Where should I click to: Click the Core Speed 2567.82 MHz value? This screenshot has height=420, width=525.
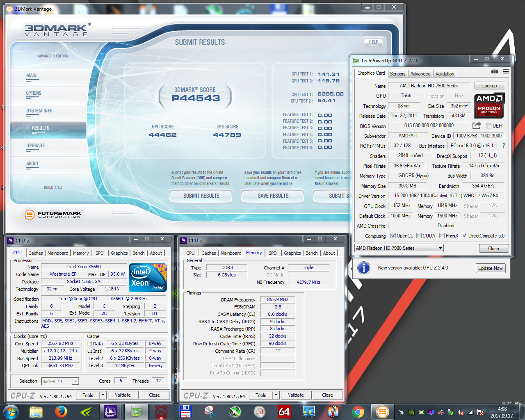60,344
